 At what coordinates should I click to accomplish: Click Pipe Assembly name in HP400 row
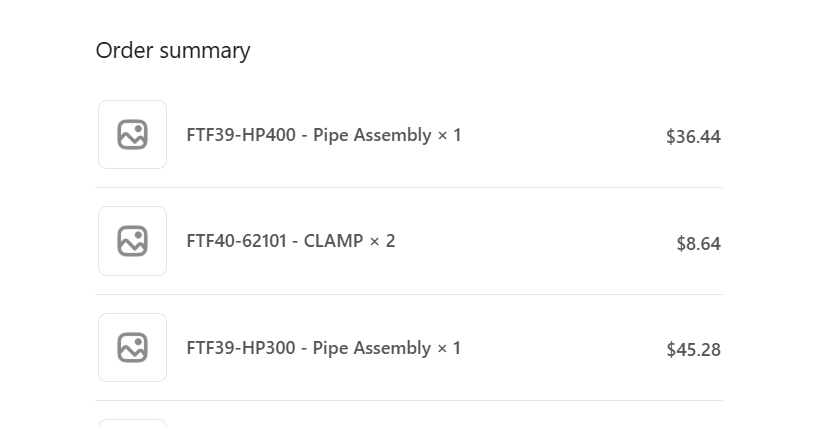372,135
